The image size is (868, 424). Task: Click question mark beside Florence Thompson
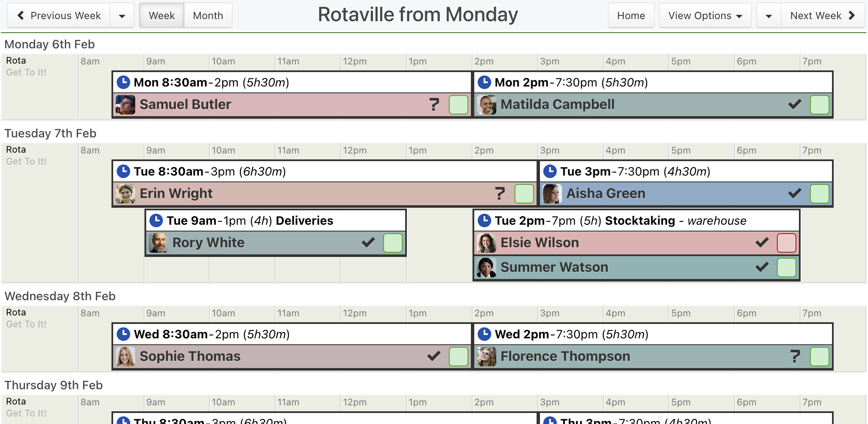(795, 357)
